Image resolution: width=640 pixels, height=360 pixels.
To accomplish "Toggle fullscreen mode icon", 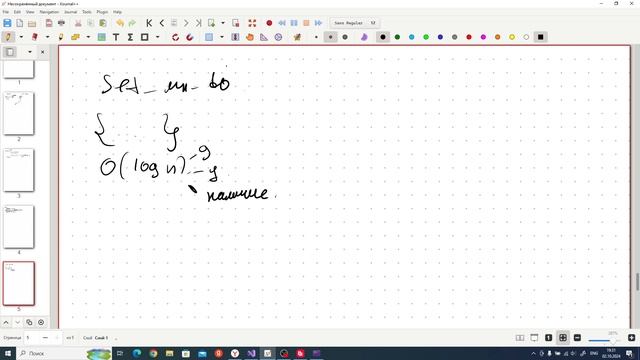I will (x=252, y=23).
